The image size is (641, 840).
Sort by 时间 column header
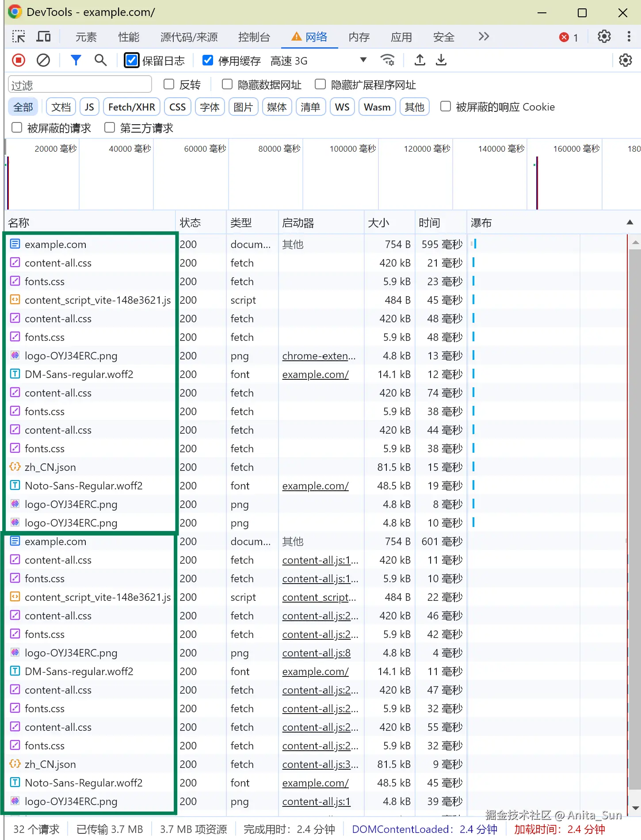pos(441,223)
